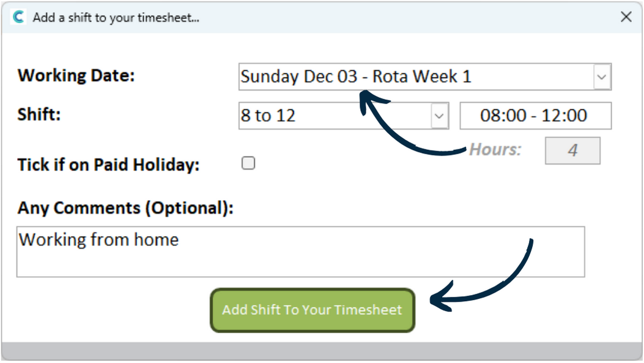644x363 pixels.
Task: Click the Tick if on Paid Holiday label
Action: [x=109, y=165]
